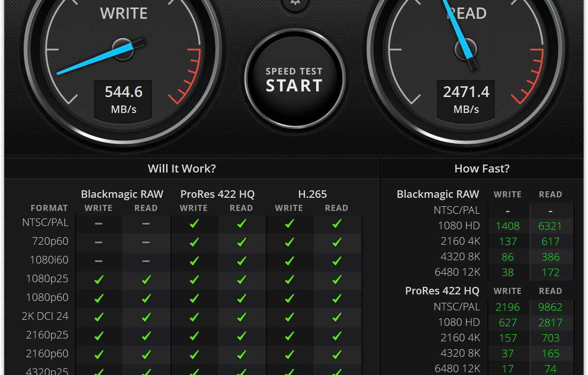Click the 'How Fast?' panel header
Viewport: 588px width, 375px height.
[482, 169]
